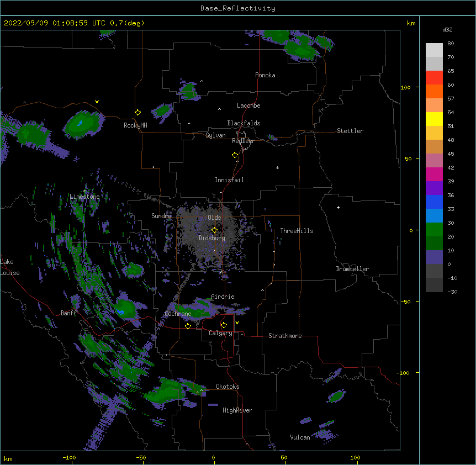Select the Vulcan label
Viewport: 476px width, 465px height.
tap(300, 437)
